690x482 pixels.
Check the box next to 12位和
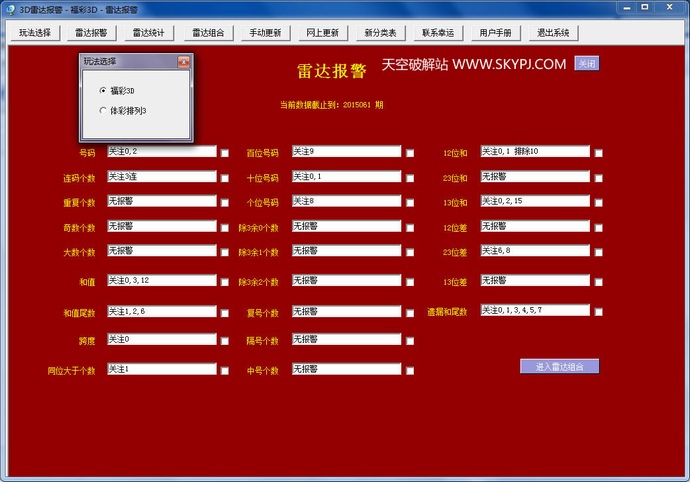click(x=599, y=153)
